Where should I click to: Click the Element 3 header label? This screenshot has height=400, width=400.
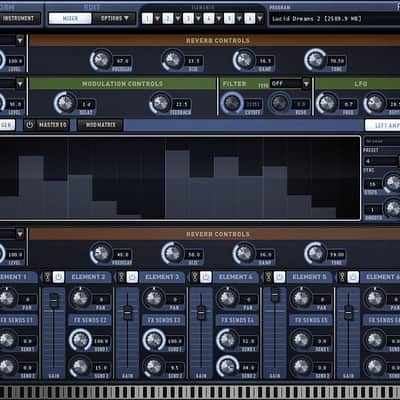pyautogui.click(x=162, y=277)
